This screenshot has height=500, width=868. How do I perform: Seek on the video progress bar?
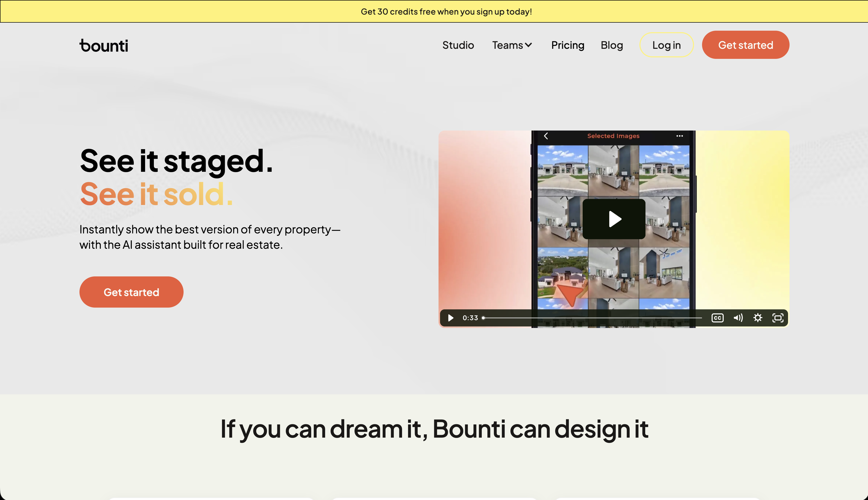(592, 318)
